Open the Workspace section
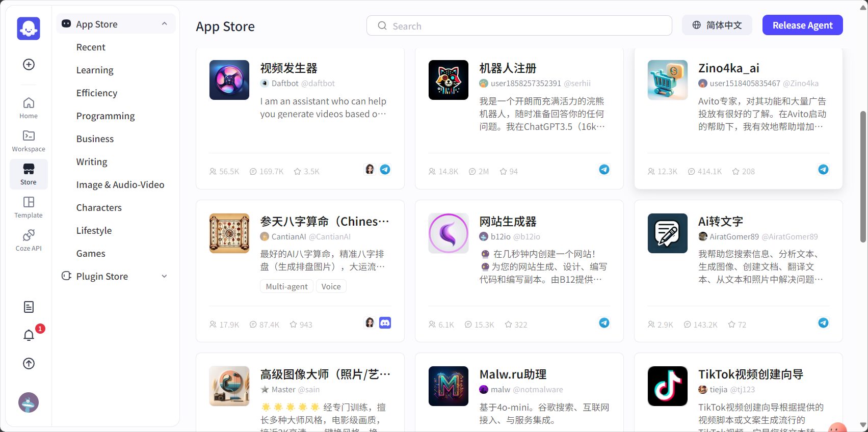This screenshot has height=432, width=868. pos(29,141)
